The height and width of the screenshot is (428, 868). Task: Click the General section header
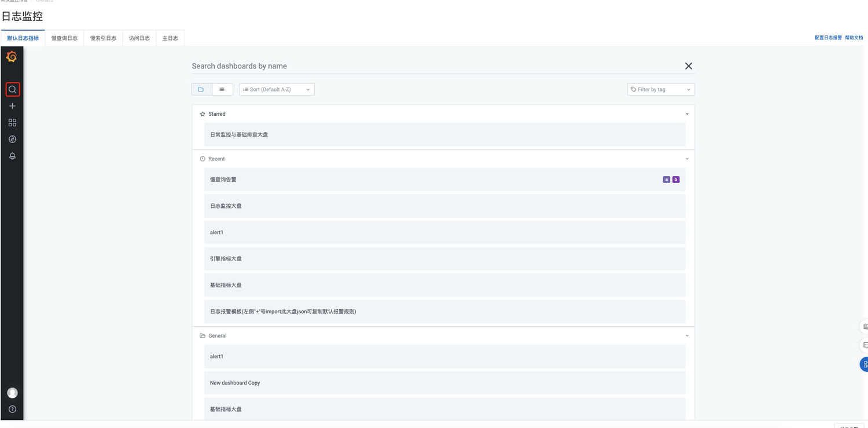point(443,336)
